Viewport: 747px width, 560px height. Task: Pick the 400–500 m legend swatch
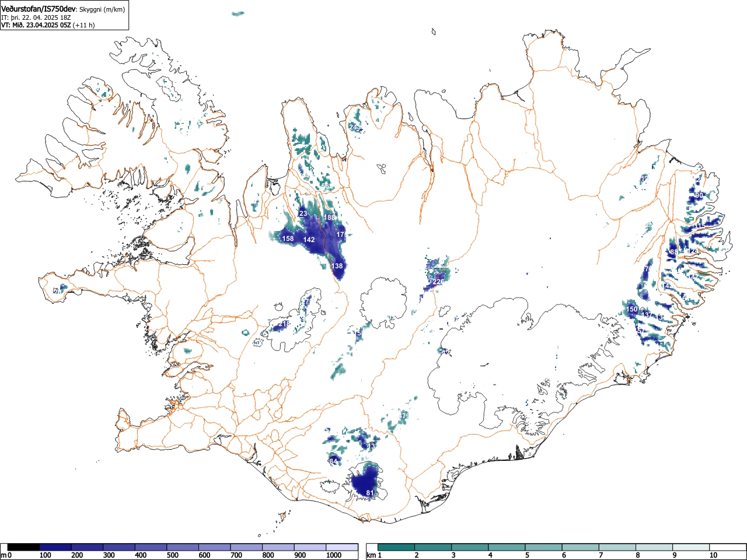click(151, 547)
